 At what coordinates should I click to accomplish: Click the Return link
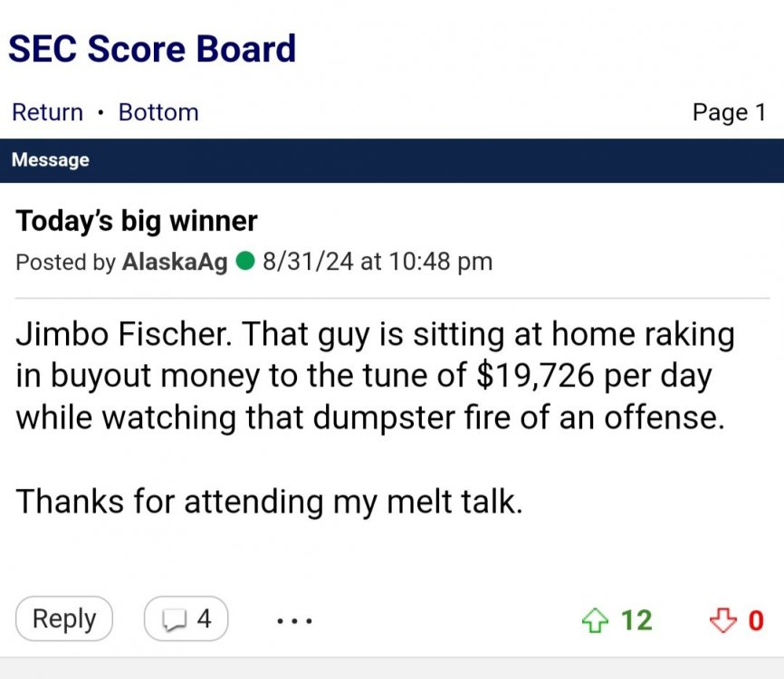47,112
